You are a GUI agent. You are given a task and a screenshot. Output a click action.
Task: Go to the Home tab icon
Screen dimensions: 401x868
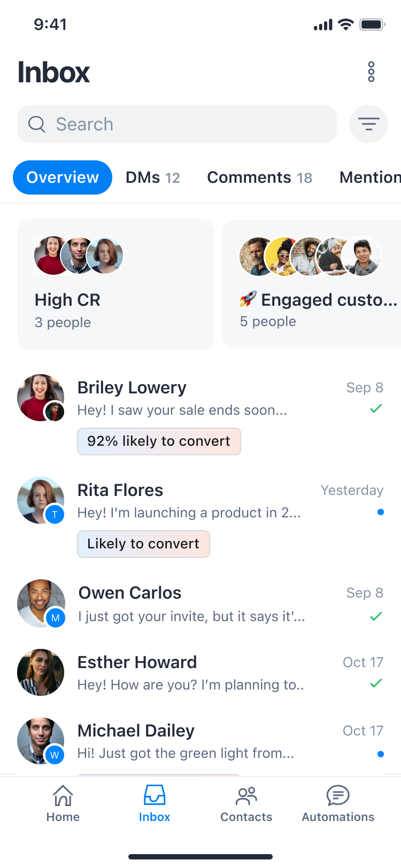pyautogui.click(x=63, y=796)
